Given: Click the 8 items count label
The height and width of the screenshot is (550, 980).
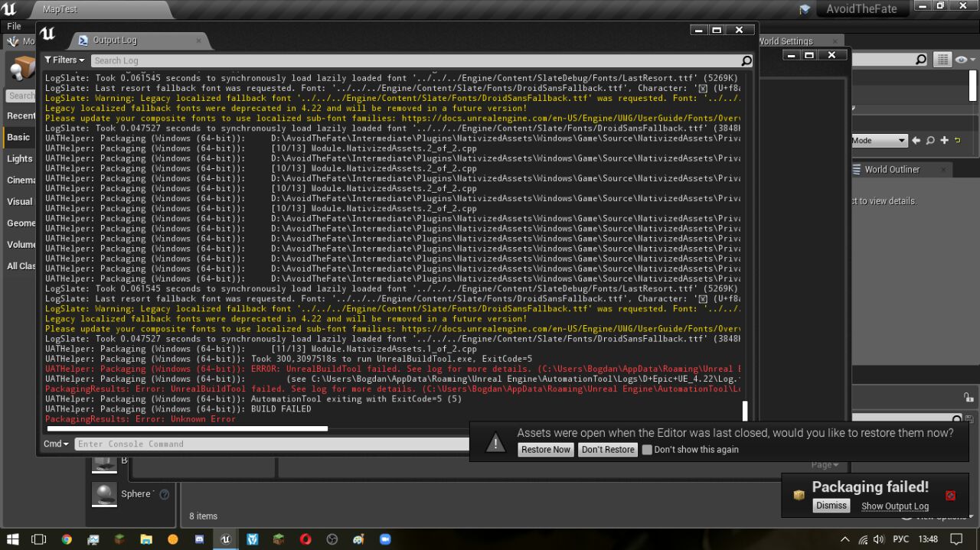Looking at the screenshot, I should pyautogui.click(x=204, y=516).
